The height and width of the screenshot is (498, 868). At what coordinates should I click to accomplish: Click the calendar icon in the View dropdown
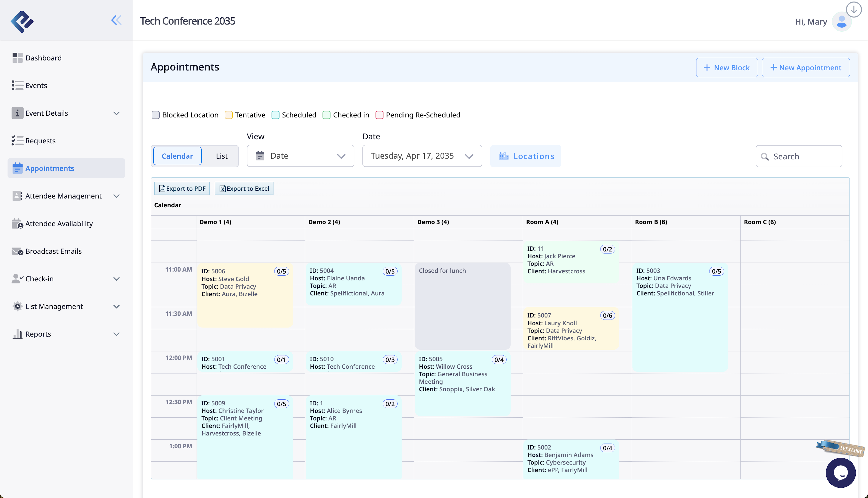260,156
